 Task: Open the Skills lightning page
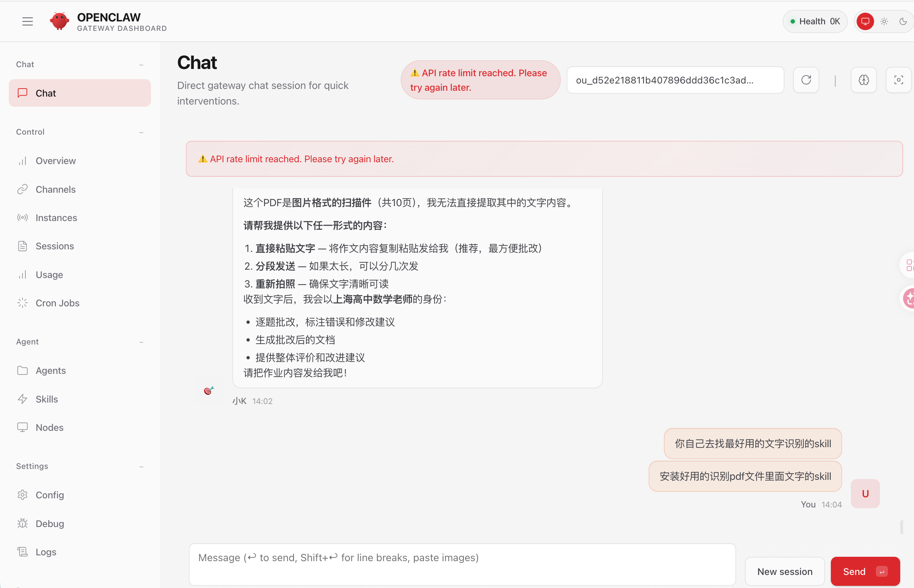(x=46, y=399)
